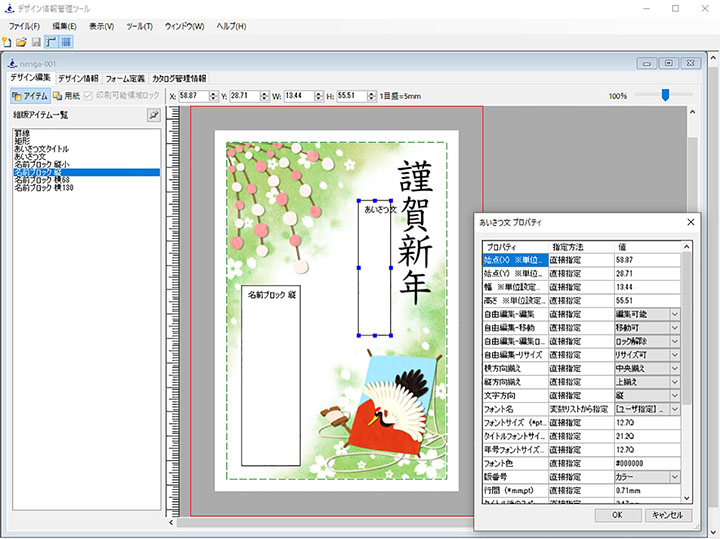
Task: Click the zoom slider handle at 100%
Action: point(662,95)
